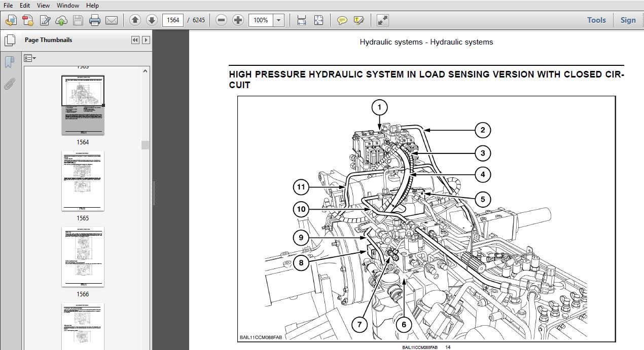The image size is (644, 350).
Task: Select the page 1566 thumbnail
Action: [83, 257]
